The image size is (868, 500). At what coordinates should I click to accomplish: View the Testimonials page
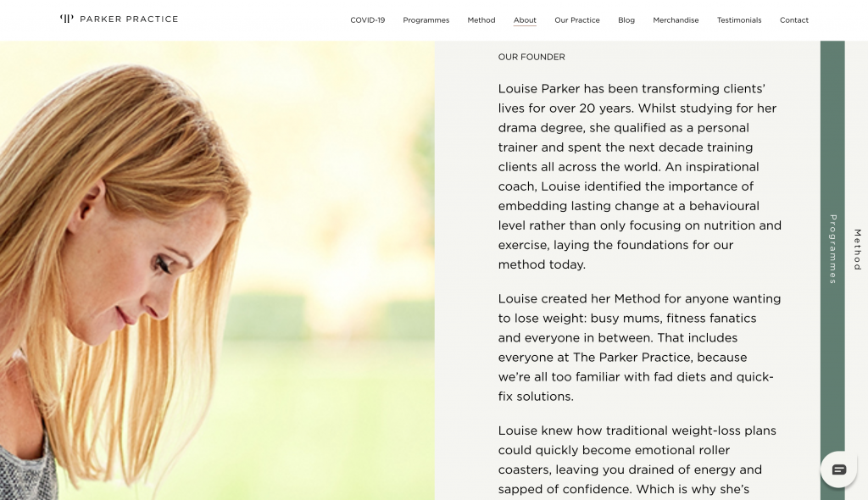click(x=739, y=20)
